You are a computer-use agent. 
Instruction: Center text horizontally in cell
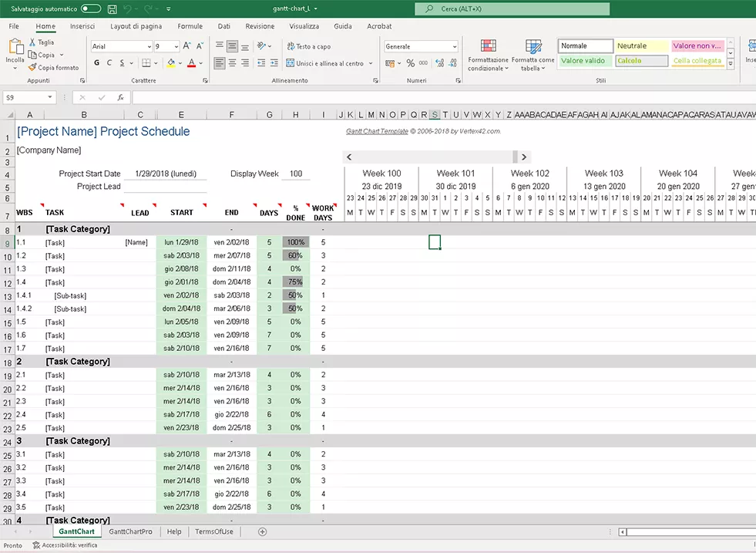(x=233, y=63)
